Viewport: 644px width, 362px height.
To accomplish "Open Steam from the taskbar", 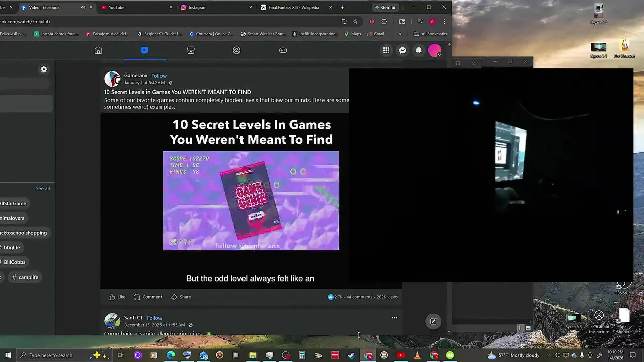I will click(351, 355).
